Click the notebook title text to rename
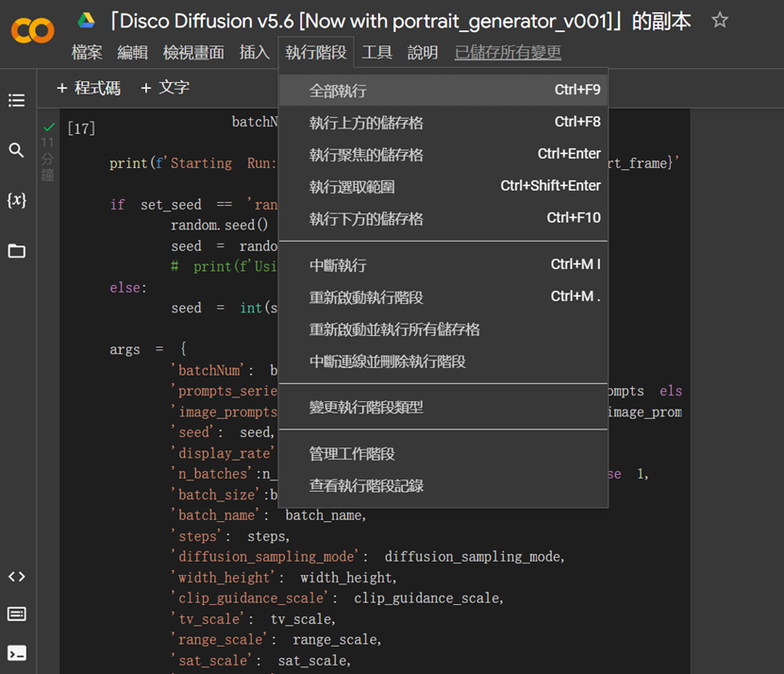This screenshot has height=674, width=784. coord(400,22)
